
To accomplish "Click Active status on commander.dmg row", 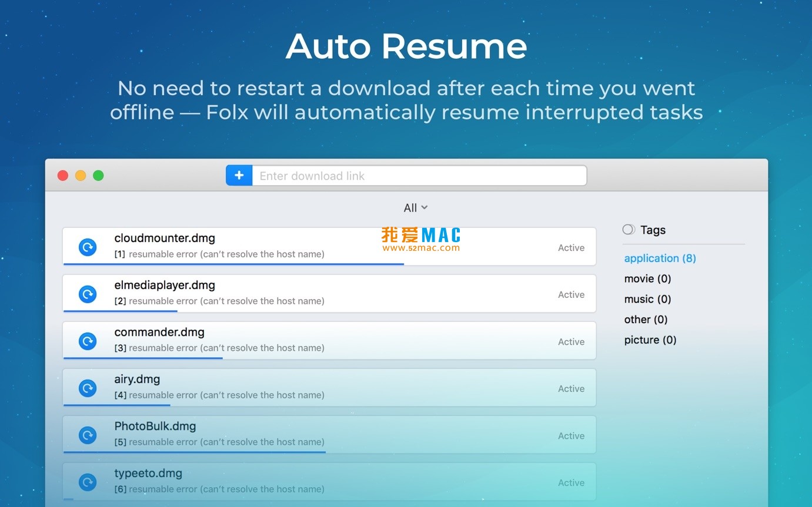I will [x=571, y=342].
